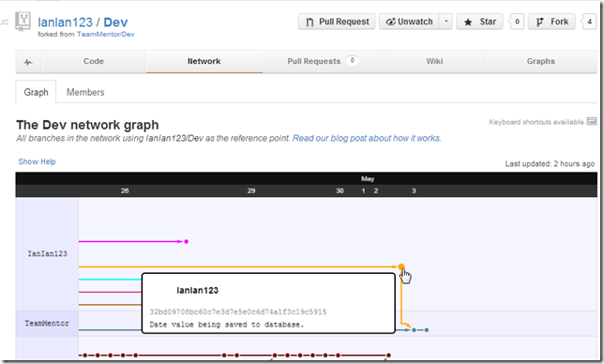This screenshot has width=604, height=364.
Task: Open the Graphs tab
Action: 541,61
